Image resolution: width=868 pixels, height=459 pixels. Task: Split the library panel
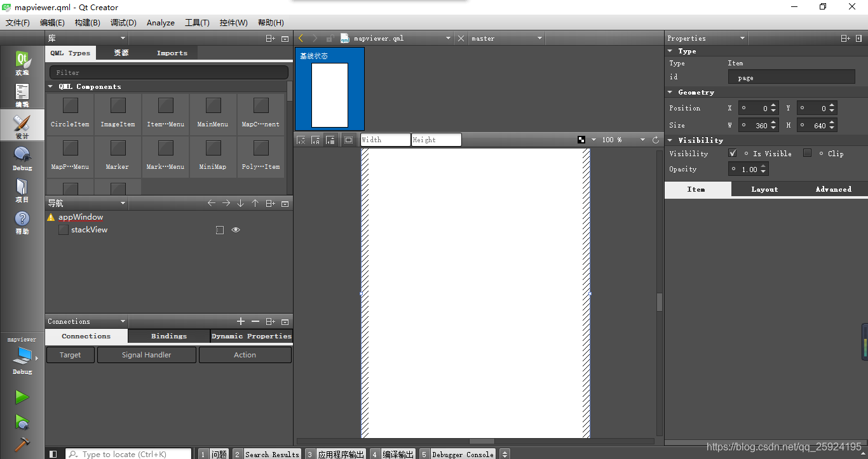(271, 39)
